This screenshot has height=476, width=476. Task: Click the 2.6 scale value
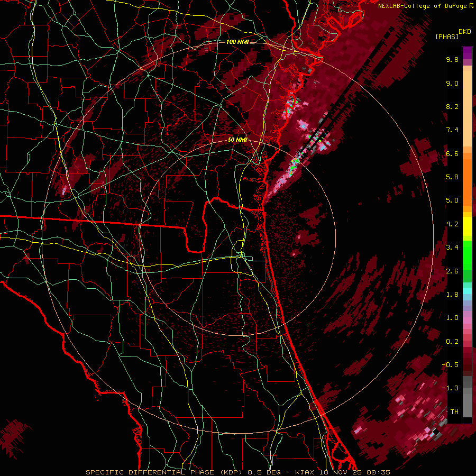[452, 271]
